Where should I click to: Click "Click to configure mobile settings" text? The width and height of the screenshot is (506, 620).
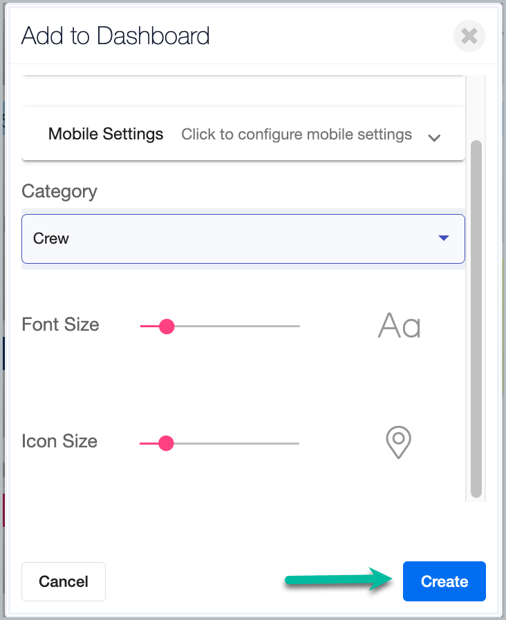pyautogui.click(x=296, y=134)
